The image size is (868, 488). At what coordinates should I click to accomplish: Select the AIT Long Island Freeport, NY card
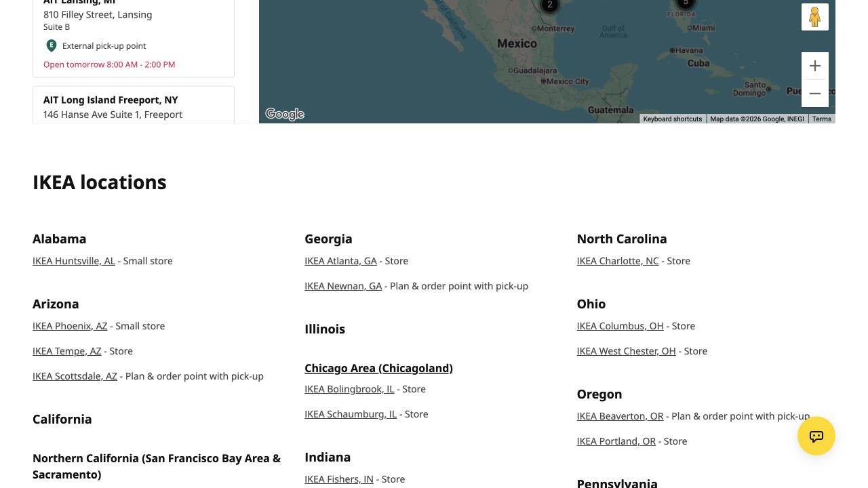134,104
